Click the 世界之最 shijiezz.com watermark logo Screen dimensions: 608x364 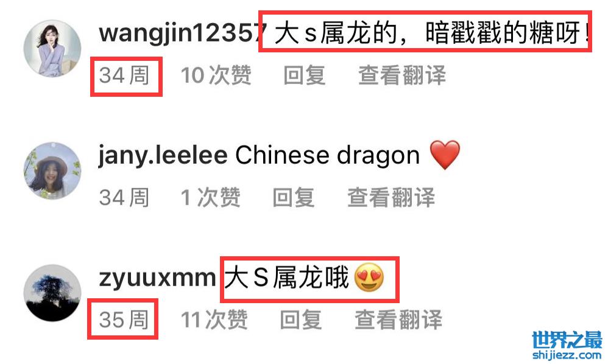point(567,345)
